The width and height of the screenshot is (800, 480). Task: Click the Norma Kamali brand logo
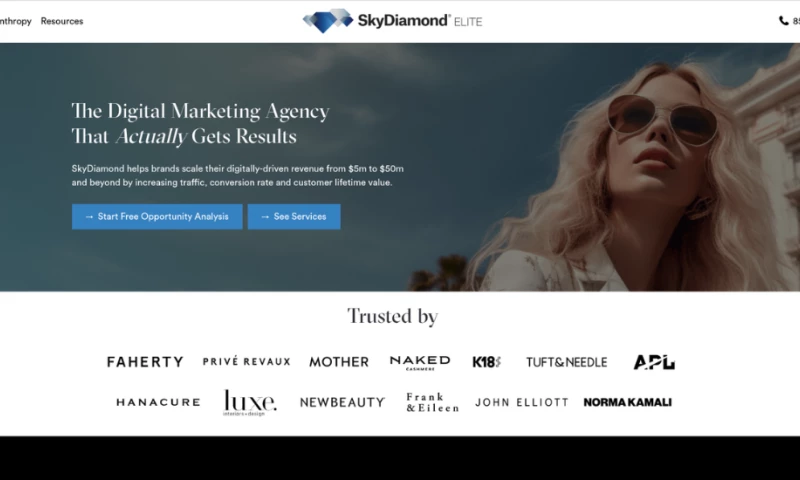point(627,403)
